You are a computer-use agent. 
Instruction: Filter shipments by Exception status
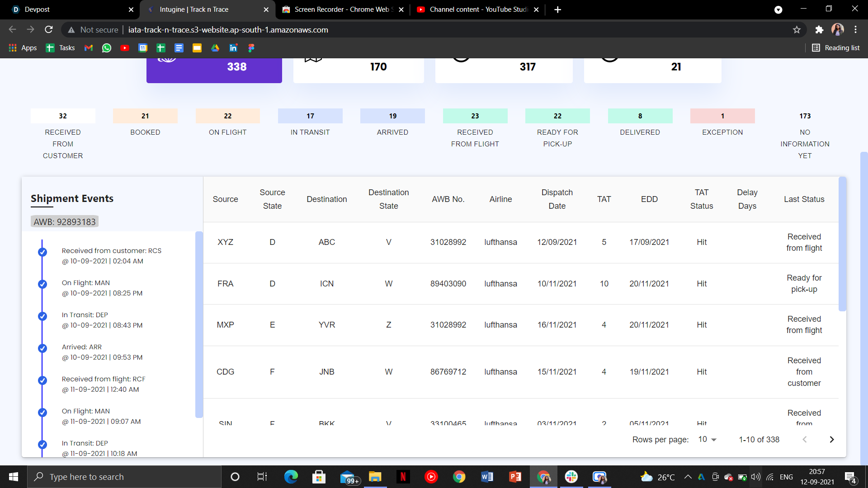pyautogui.click(x=722, y=116)
